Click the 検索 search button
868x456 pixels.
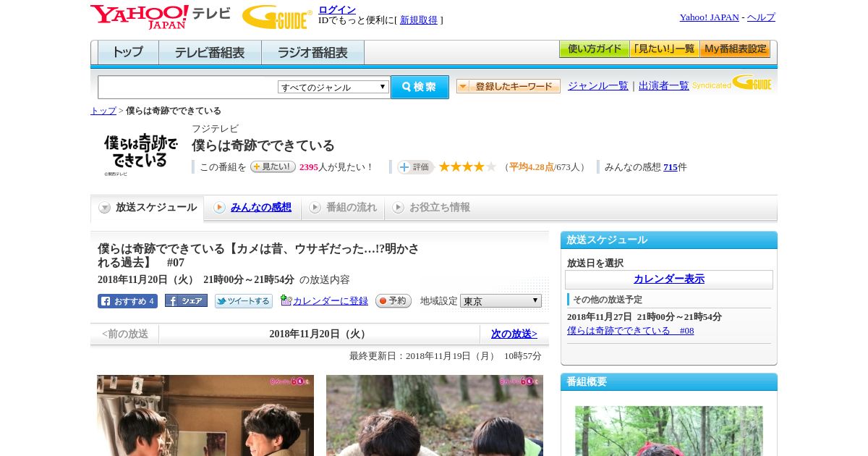point(420,87)
